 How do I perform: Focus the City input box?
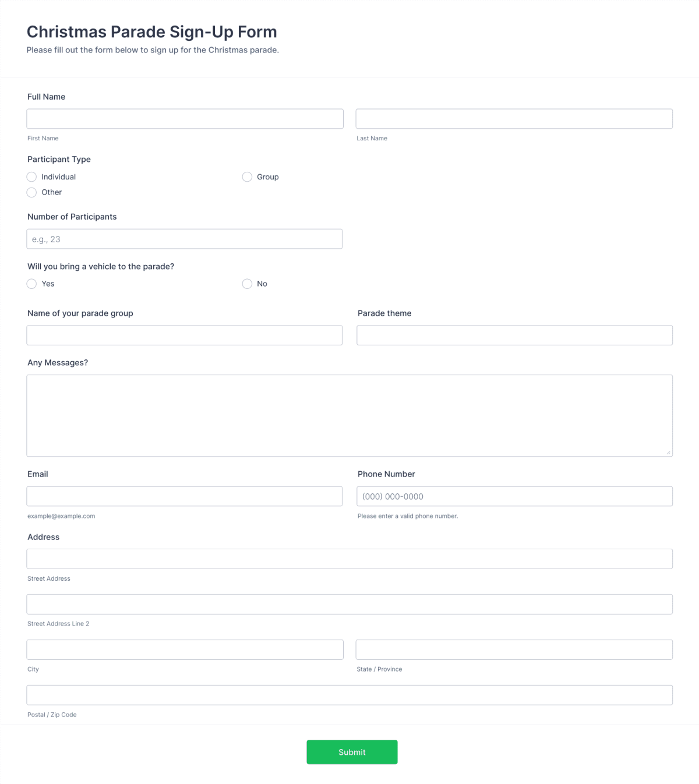click(x=185, y=649)
